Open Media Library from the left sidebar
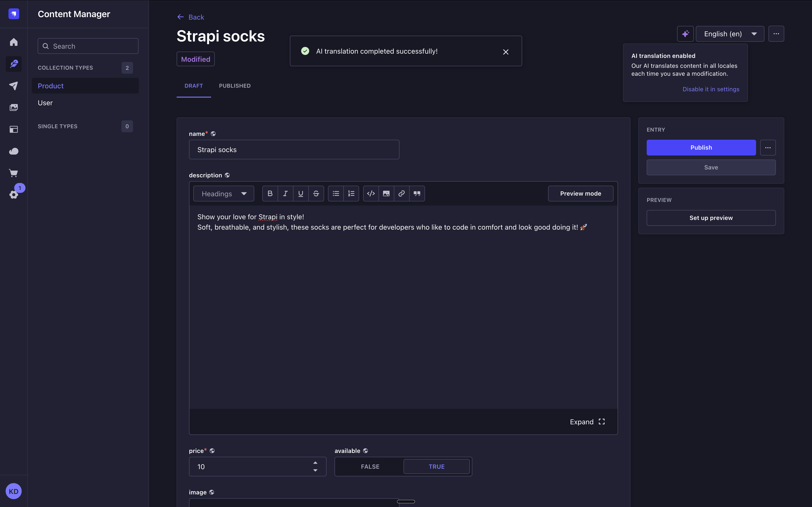 [x=14, y=107]
